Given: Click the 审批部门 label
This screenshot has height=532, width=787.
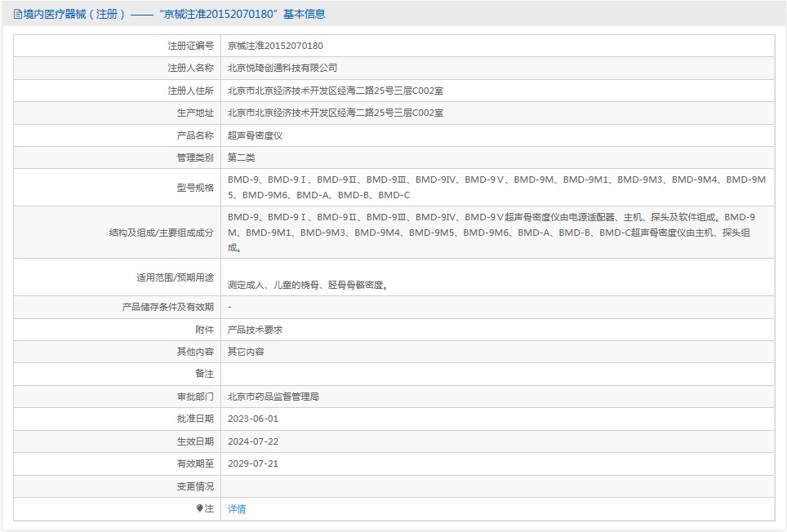Looking at the screenshot, I should (x=195, y=397).
